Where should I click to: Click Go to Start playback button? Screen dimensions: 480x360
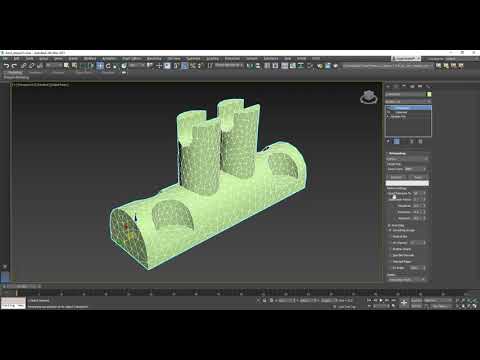(369, 300)
